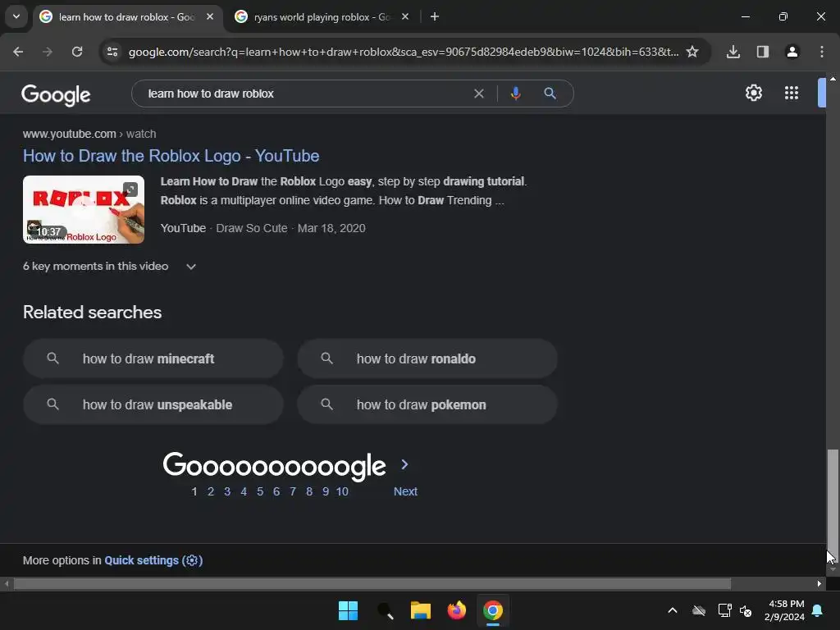Launch Firefox from the taskbar
Viewport: 840px width, 630px height.
[456, 610]
